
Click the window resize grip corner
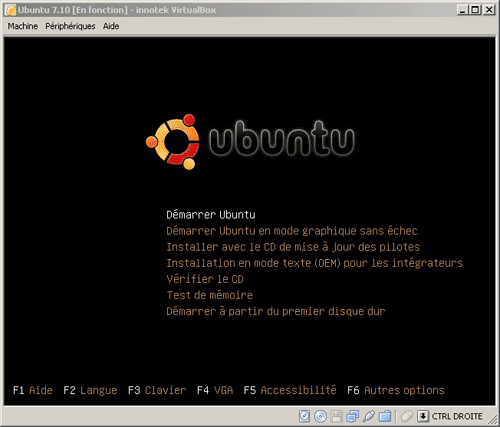(492, 419)
